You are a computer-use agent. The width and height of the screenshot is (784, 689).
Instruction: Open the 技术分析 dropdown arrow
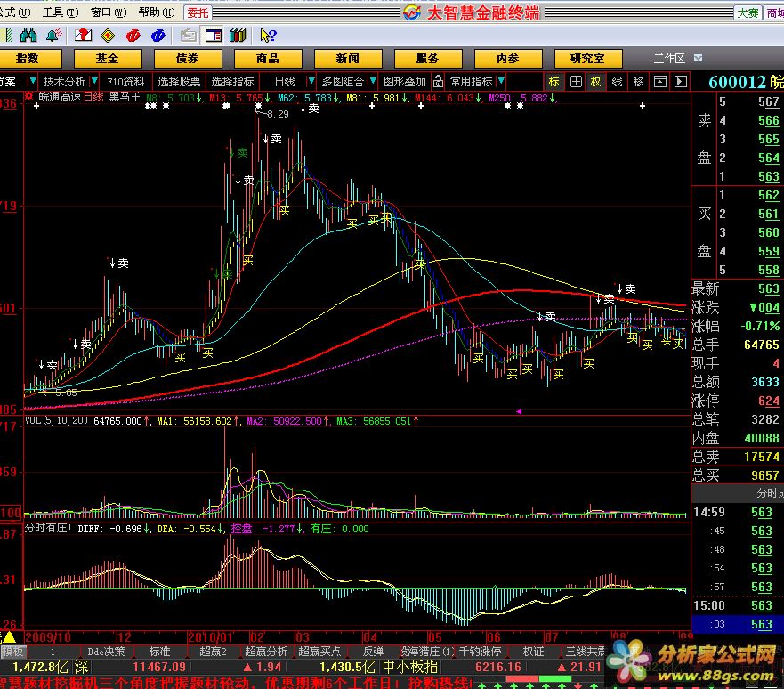pyautogui.click(x=93, y=81)
